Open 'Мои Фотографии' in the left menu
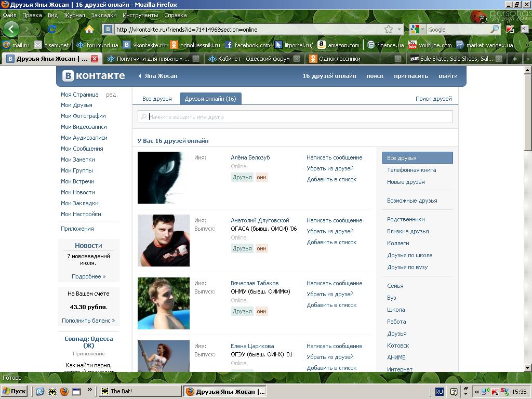Screen dimensions: 532x399 [x=83, y=116]
